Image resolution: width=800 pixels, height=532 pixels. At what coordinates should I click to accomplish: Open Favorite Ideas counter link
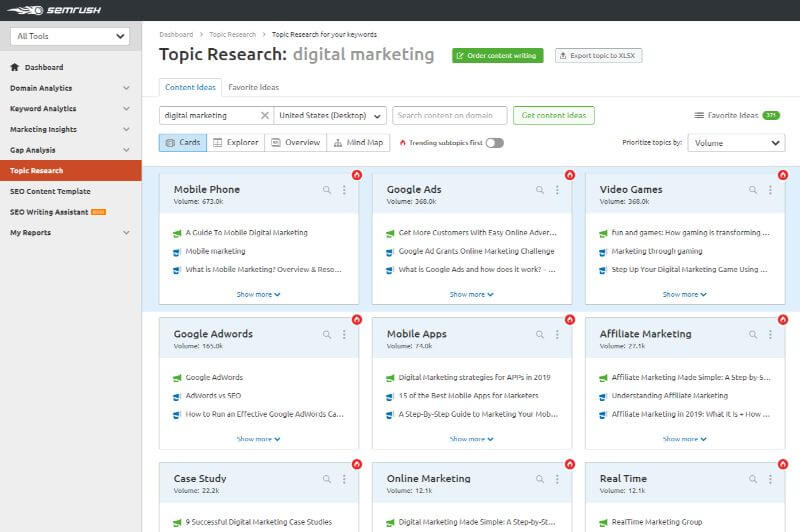737,115
